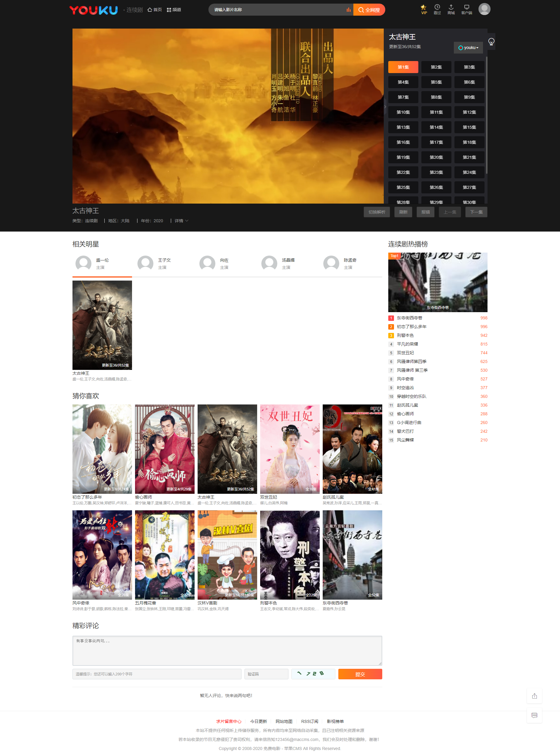This screenshot has width=560, height=756.
Task: Open the 刑警本色 poster
Action: [x=290, y=555]
